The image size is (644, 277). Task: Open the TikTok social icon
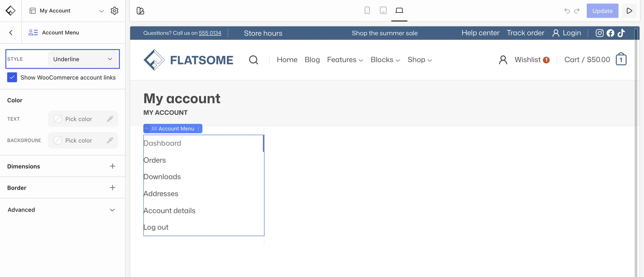[621, 33]
